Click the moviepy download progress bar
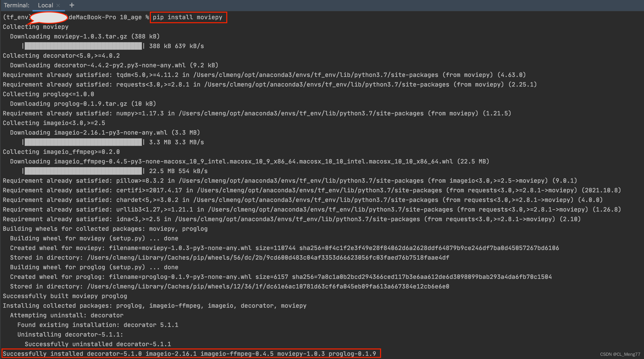This screenshot has height=359, width=644. (83, 46)
